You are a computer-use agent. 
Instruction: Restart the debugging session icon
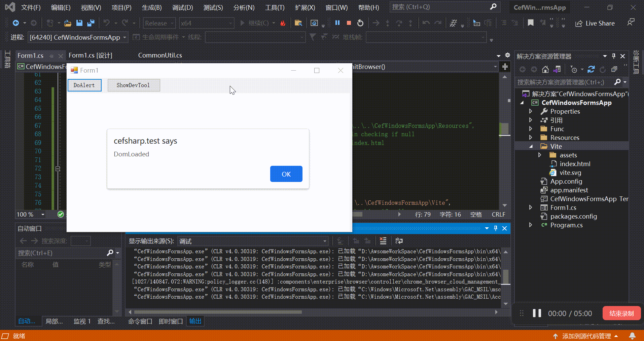pos(360,23)
